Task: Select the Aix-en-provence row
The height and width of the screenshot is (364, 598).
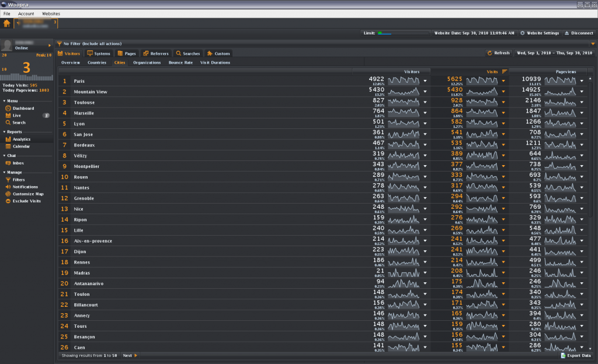Action: [x=324, y=241]
